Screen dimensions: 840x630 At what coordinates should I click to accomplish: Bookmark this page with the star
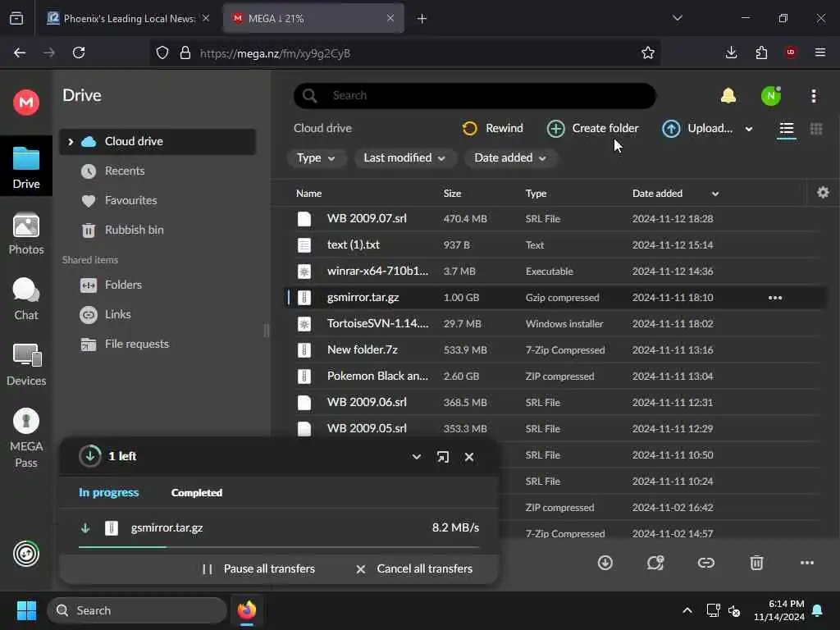tap(648, 52)
